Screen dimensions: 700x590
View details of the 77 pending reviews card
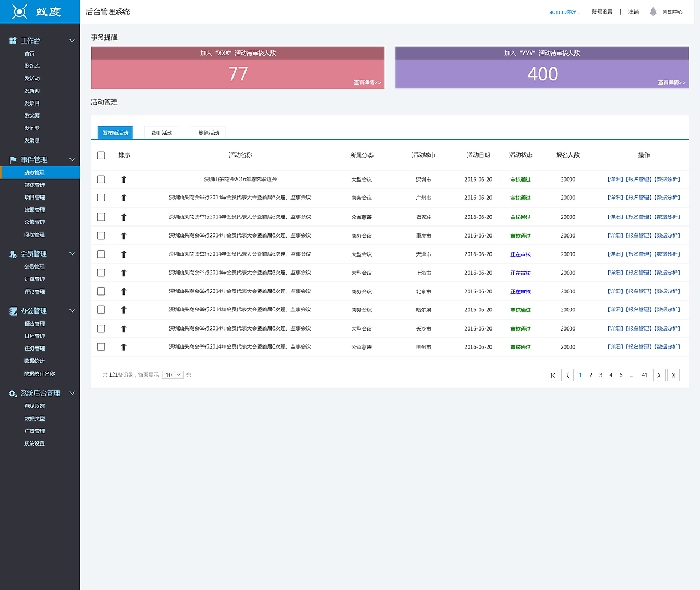(367, 83)
